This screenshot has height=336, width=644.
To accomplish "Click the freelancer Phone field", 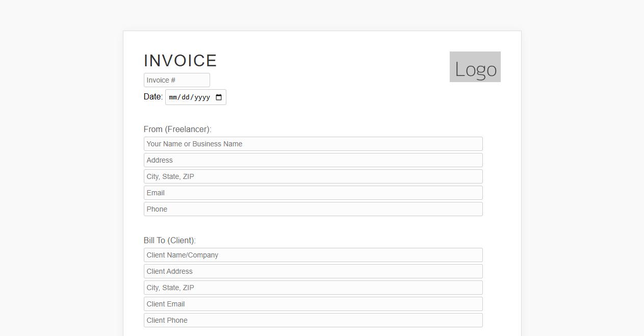I will (313, 209).
